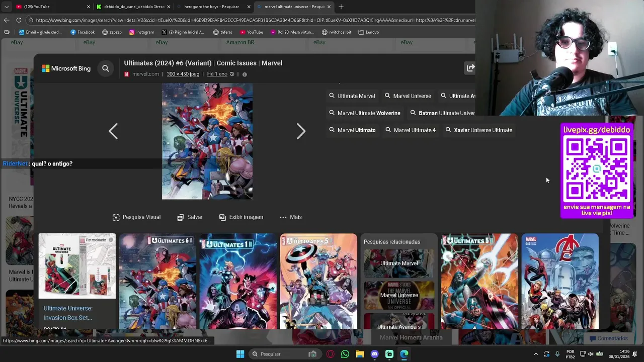Open the Instagram bookmark
This screenshot has width=644, height=362.
tap(141, 32)
